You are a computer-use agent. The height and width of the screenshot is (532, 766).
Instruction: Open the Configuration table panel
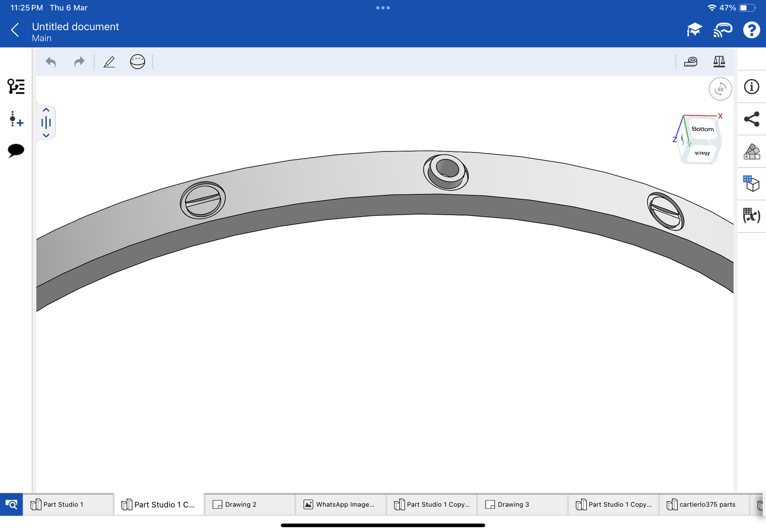click(751, 183)
